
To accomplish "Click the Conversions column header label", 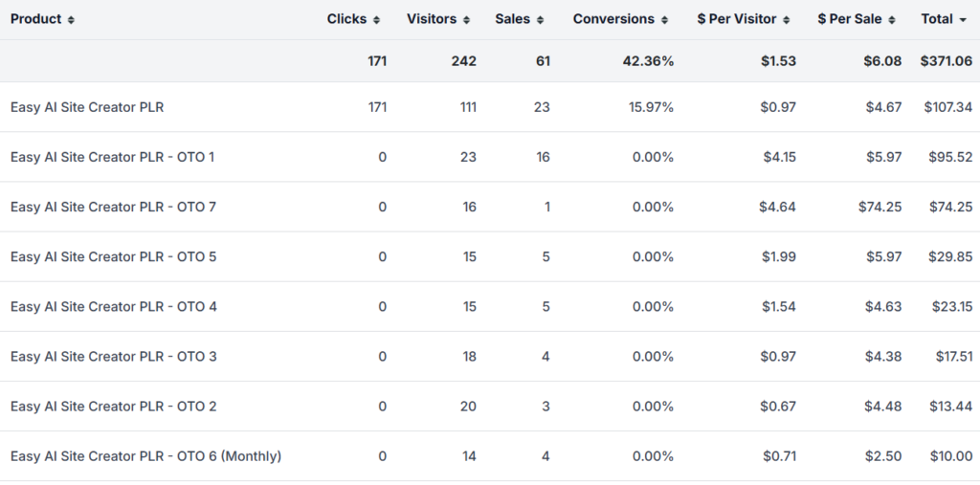I will (613, 19).
